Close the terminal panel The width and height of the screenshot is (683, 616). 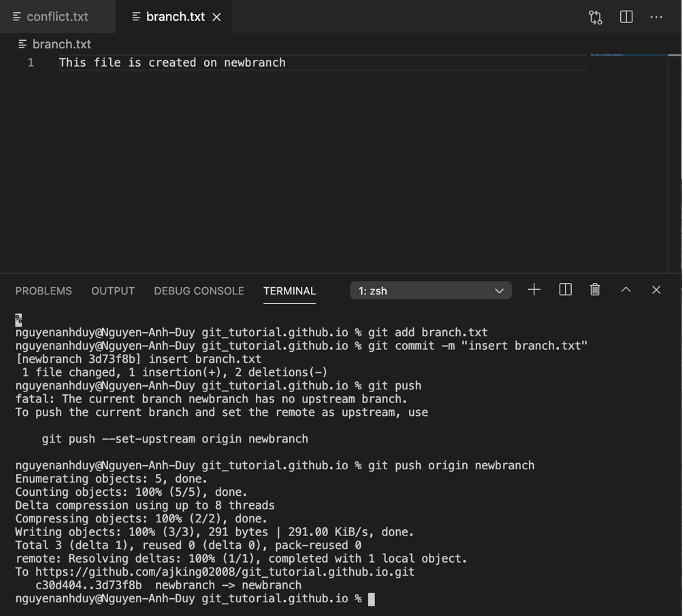click(656, 290)
